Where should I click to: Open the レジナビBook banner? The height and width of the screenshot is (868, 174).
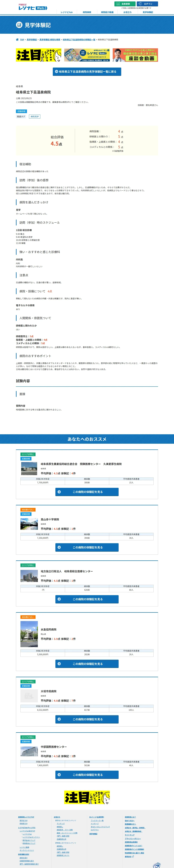87,55
